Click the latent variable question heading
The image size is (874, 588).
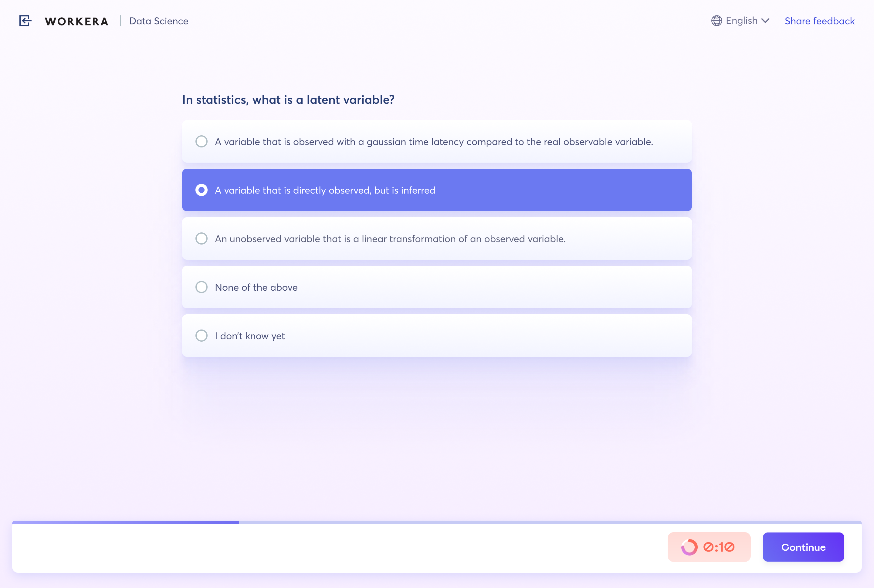(x=288, y=100)
